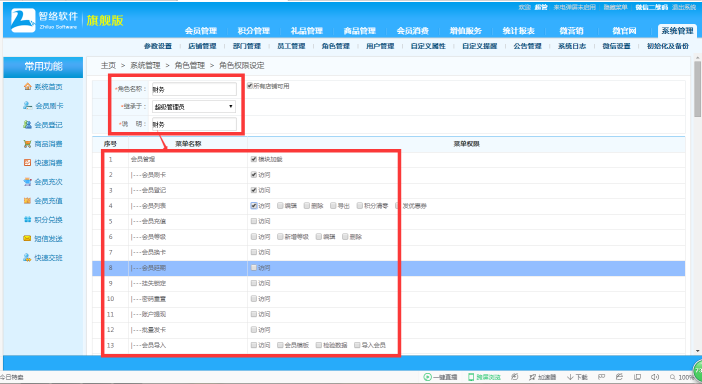This screenshot has height=384, width=702.
Task: Open the 继承于 role dropdown
Action: [x=194, y=107]
